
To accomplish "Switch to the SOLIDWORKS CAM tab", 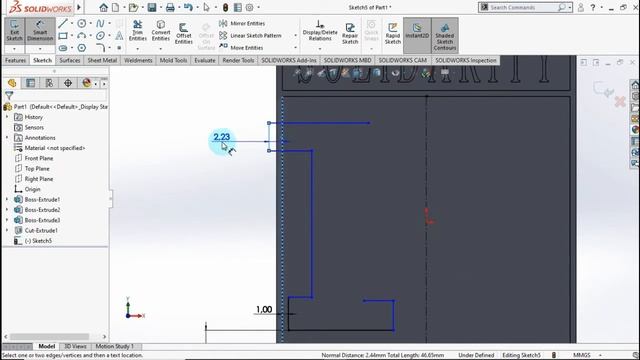I will (x=402, y=60).
